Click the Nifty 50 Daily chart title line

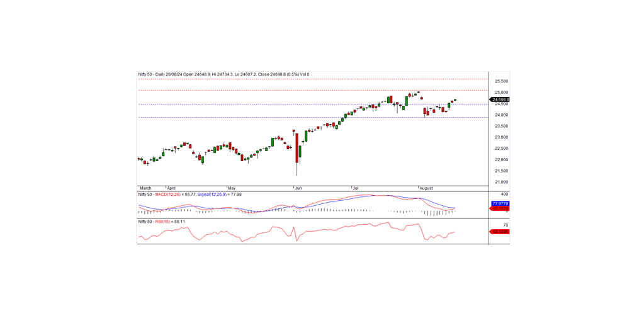point(224,74)
